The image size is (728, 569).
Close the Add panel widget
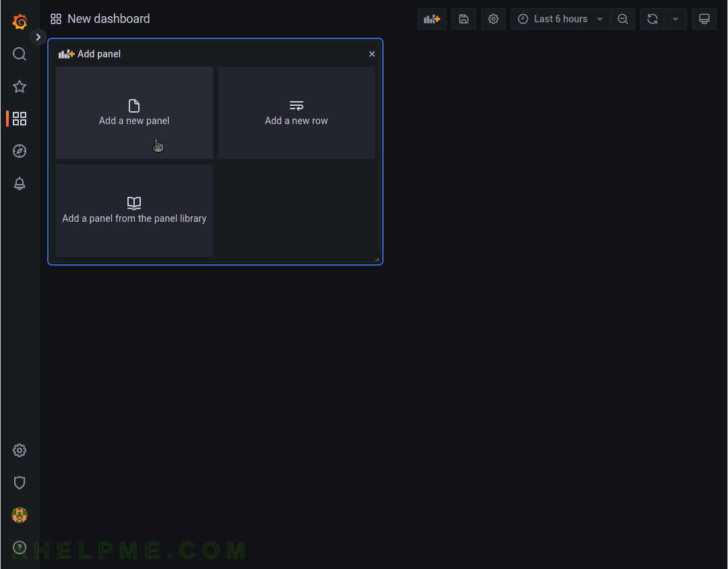click(372, 54)
